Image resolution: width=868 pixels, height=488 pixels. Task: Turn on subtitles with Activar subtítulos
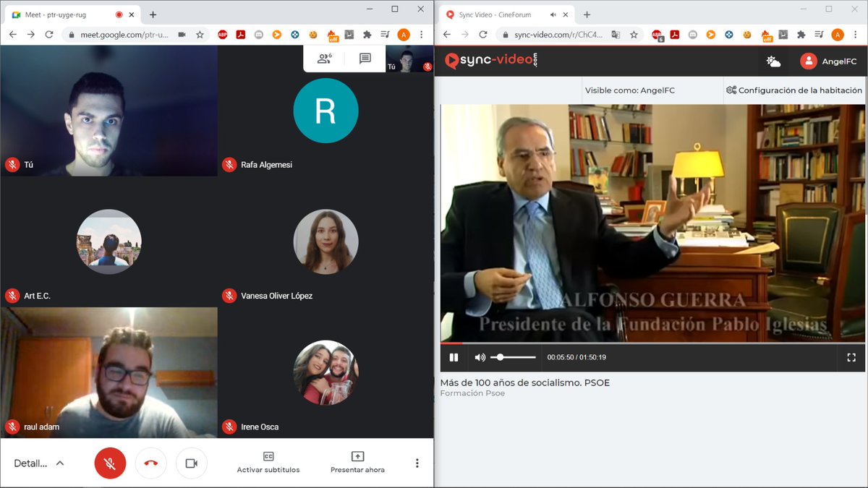coord(268,463)
